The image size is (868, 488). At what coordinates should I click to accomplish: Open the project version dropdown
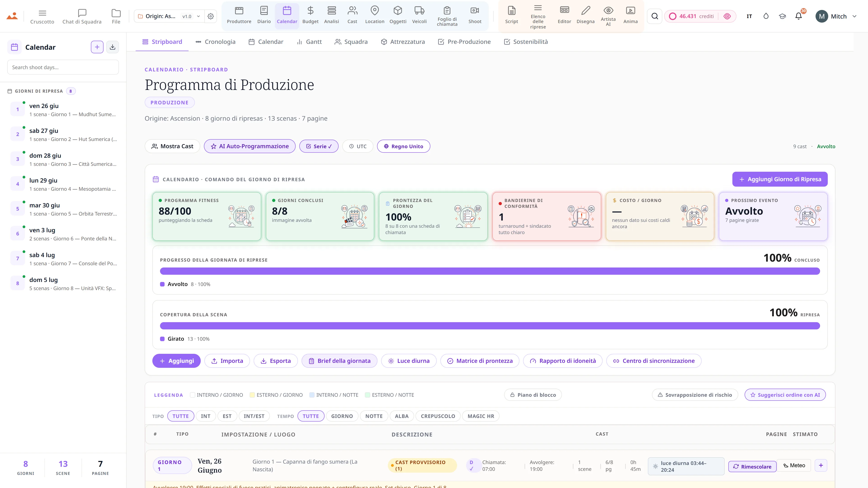pos(191,16)
